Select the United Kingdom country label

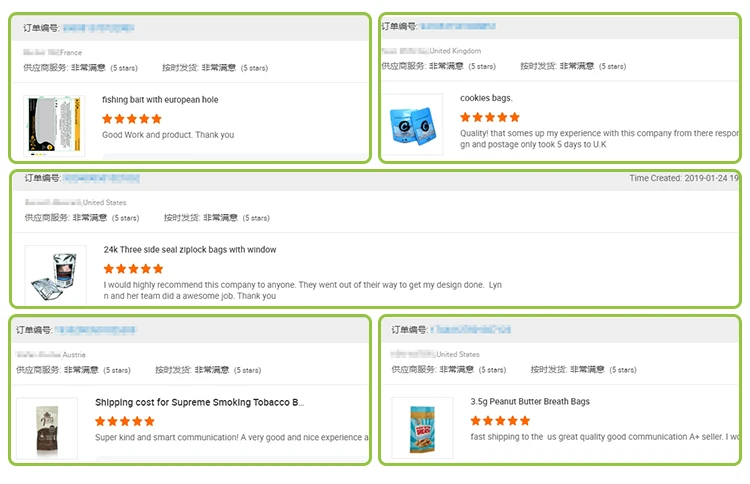pos(455,51)
